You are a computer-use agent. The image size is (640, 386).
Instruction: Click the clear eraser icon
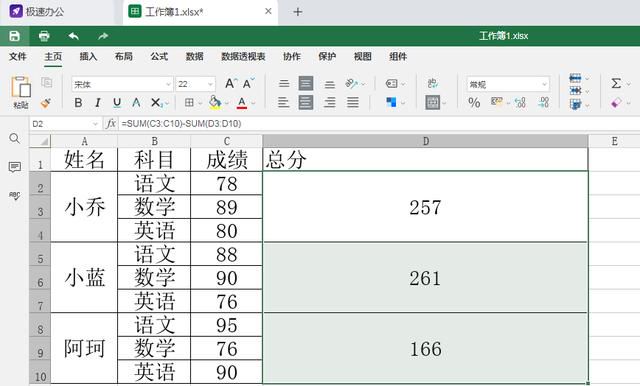(616, 102)
